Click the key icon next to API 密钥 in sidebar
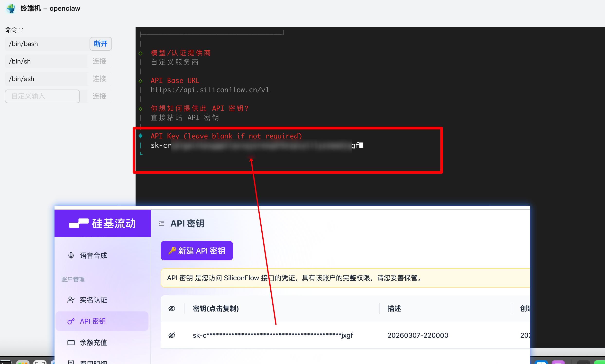The height and width of the screenshot is (364, 605). click(x=71, y=321)
